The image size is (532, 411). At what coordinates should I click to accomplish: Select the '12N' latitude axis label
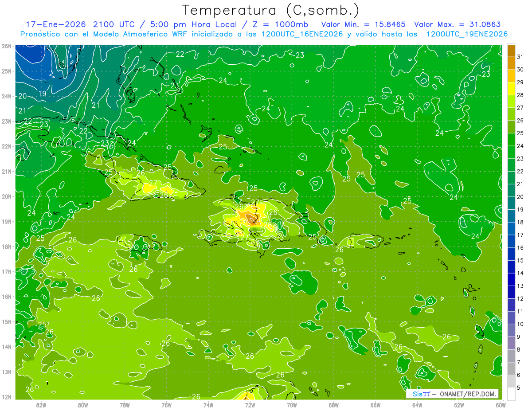[7, 397]
